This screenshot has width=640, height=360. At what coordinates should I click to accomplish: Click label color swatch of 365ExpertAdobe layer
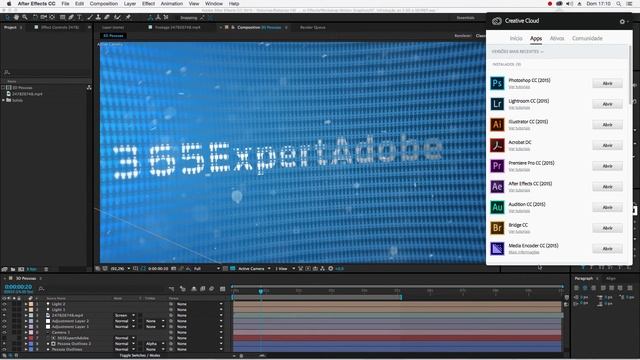click(31, 338)
